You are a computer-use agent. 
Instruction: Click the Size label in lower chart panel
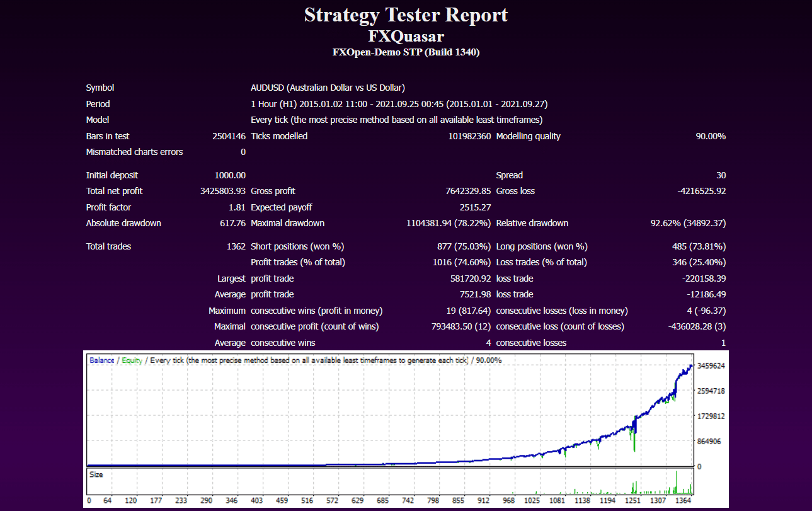(96, 474)
